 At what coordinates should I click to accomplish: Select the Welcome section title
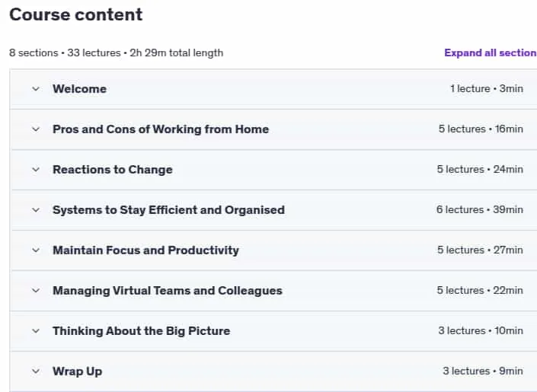tap(79, 89)
